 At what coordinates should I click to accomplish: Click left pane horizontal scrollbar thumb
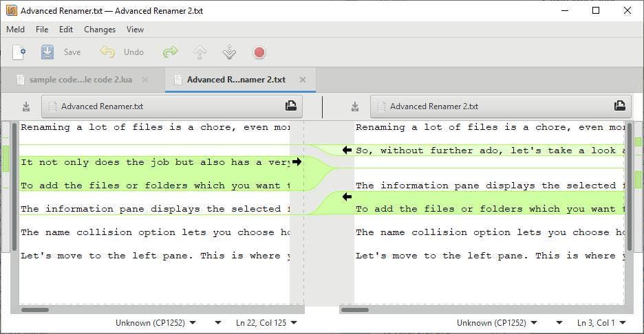coord(35,310)
